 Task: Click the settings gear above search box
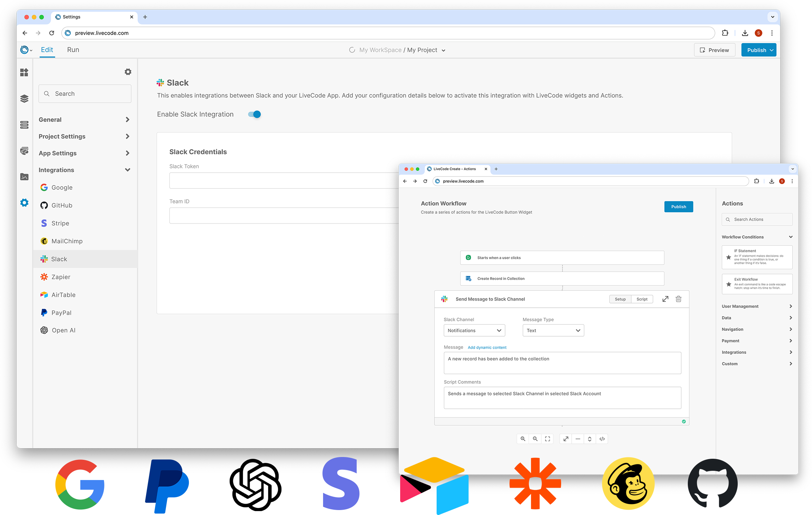[128, 72]
